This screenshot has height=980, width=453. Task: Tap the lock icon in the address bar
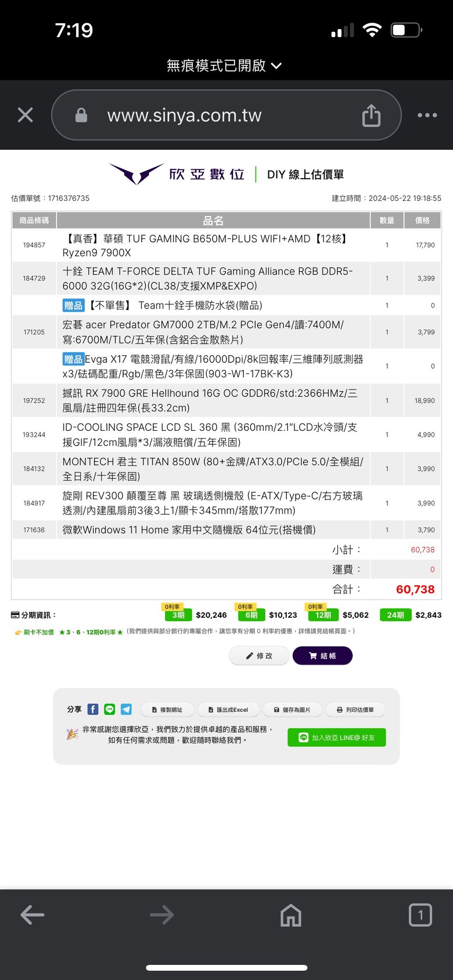(x=81, y=115)
